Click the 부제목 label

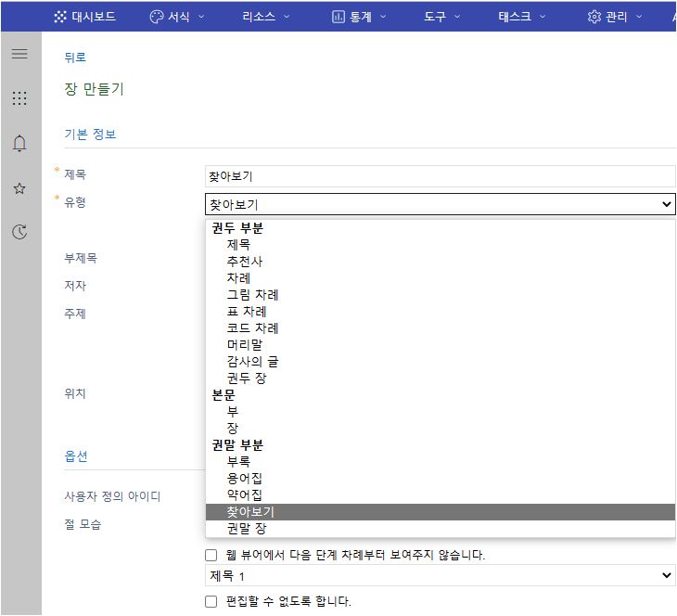tap(81, 258)
